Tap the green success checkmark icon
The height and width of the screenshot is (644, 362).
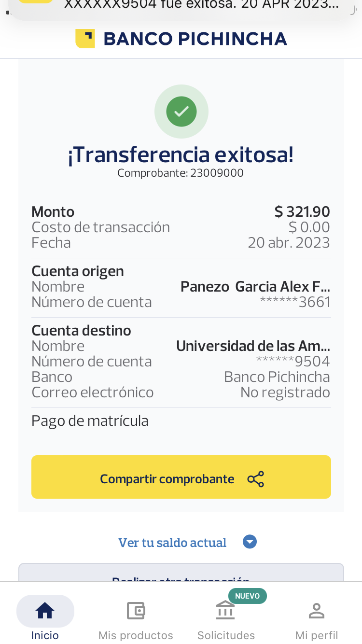[x=181, y=112]
